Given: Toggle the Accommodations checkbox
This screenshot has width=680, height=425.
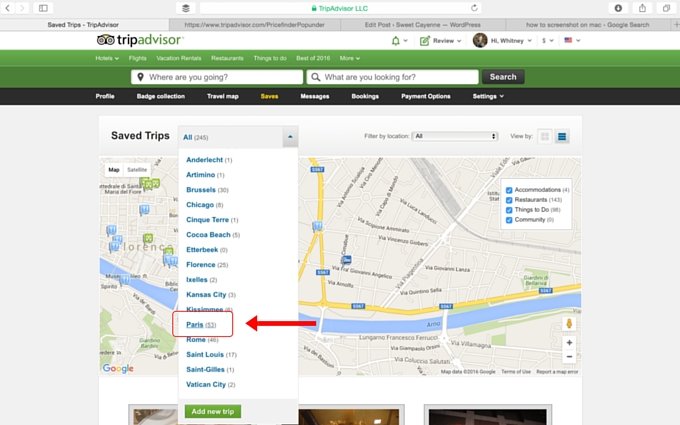Looking at the screenshot, I should 509,190.
